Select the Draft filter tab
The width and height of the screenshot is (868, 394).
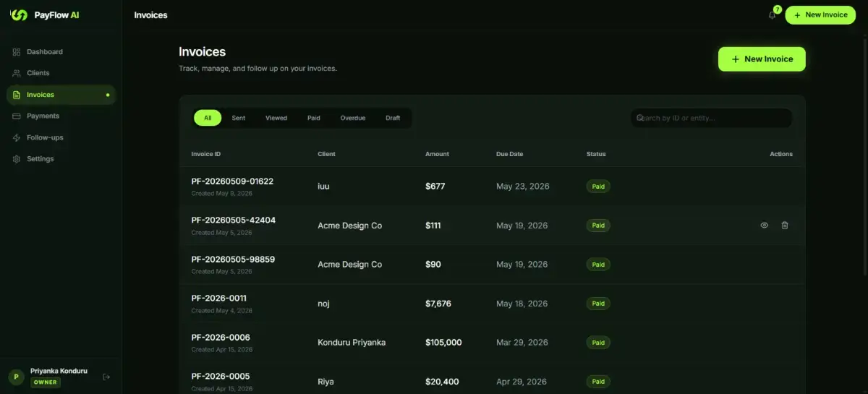pos(393,118)
